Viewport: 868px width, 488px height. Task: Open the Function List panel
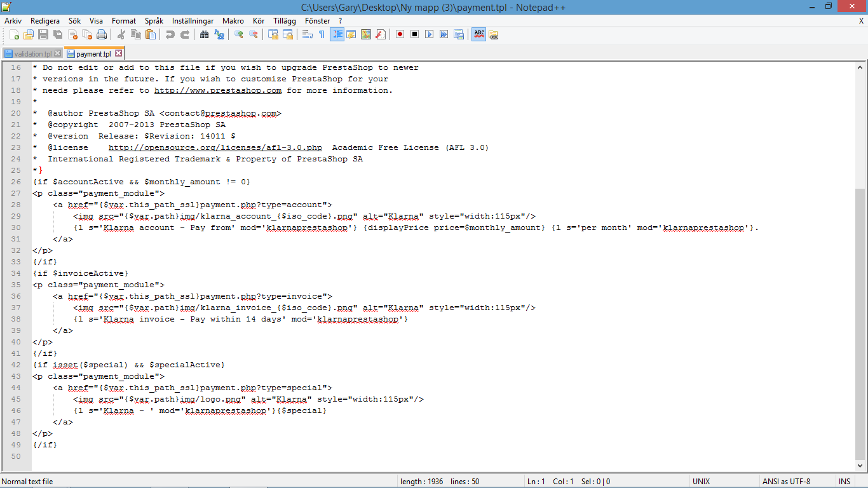click(x=381, y=34)
